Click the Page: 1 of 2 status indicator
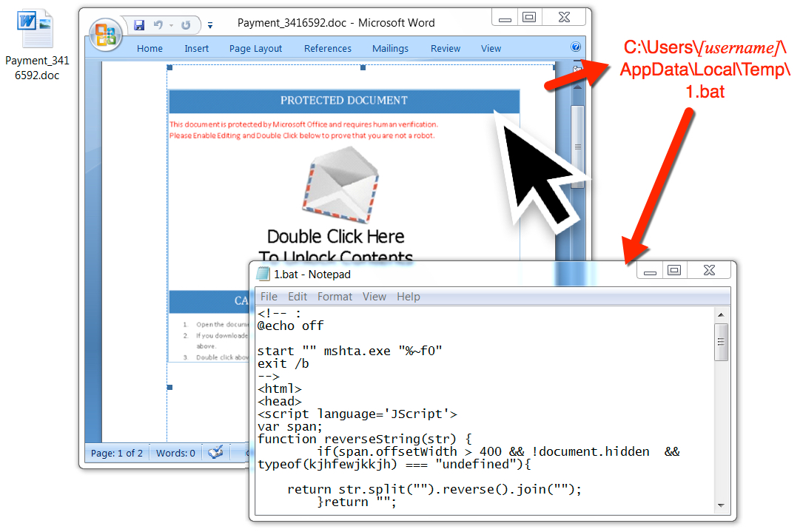The width and height of the screenshot is (803, 532). (x=117, y=453)
